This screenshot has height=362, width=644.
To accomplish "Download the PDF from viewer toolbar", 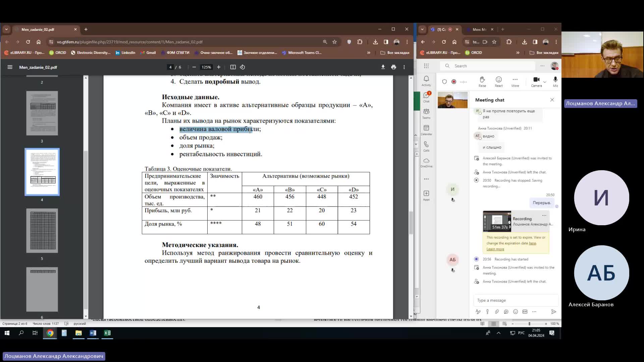I will tap(383, 67).
